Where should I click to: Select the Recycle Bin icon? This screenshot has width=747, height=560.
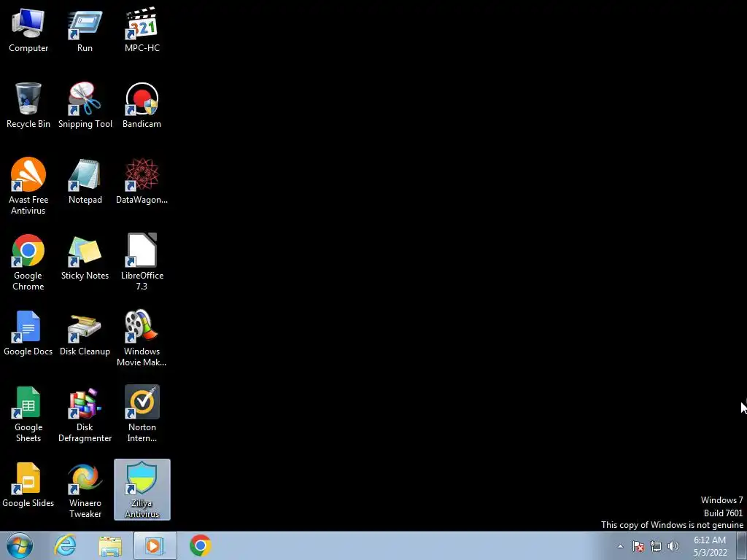point(28,105)
